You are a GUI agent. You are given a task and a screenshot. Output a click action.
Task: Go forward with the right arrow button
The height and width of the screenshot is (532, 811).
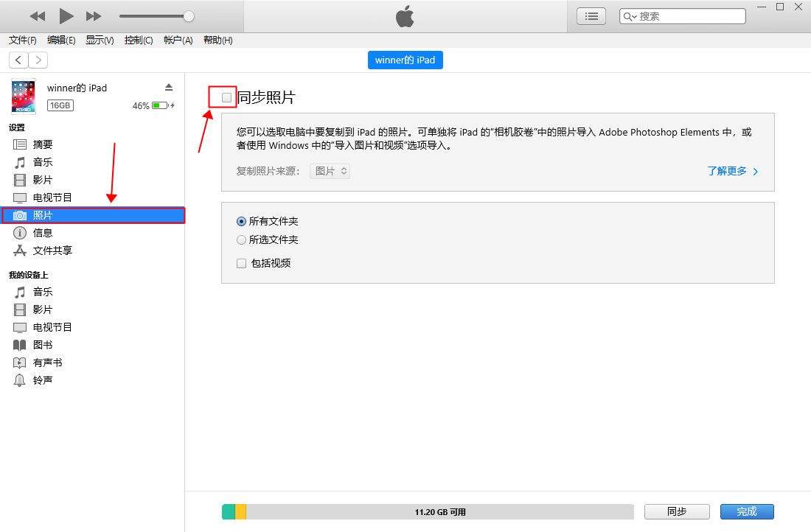38,60
